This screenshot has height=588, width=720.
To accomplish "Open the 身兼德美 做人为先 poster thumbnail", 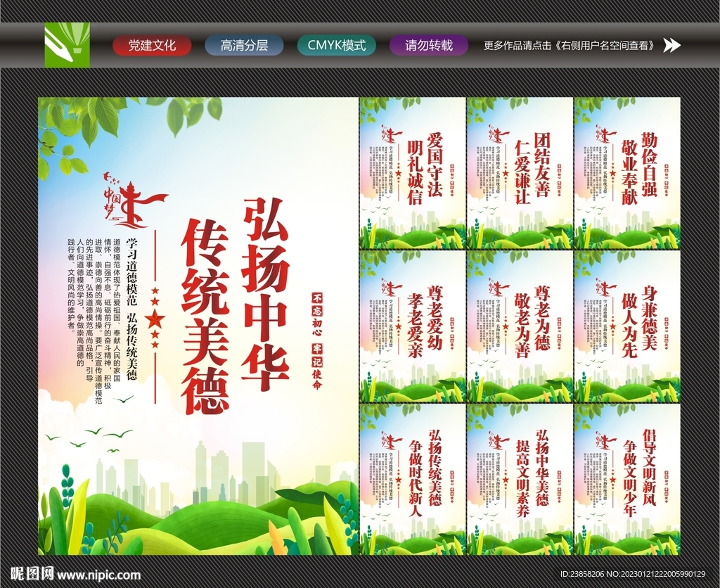I will [x=627, y=326].
